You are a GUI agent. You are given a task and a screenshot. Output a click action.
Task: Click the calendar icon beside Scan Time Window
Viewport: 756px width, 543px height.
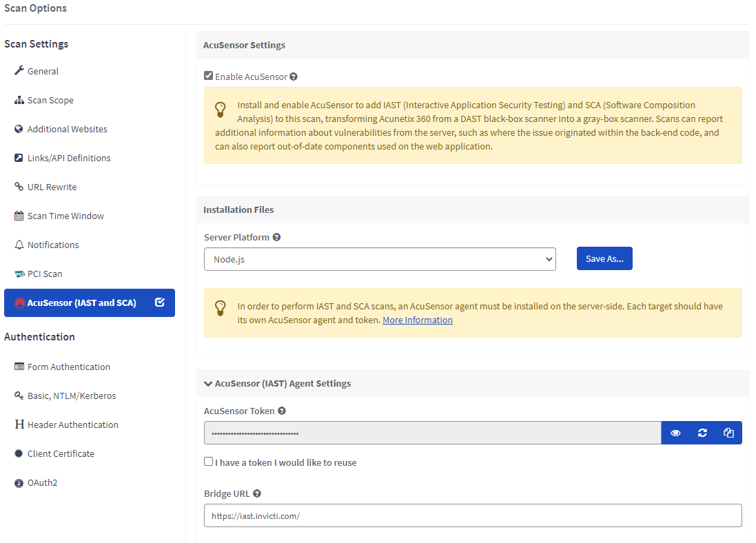[x=19, y=216]
